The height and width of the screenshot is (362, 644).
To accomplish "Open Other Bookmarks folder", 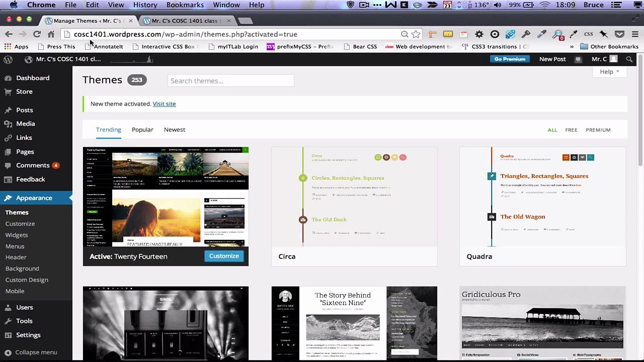I will pos(609,46).
